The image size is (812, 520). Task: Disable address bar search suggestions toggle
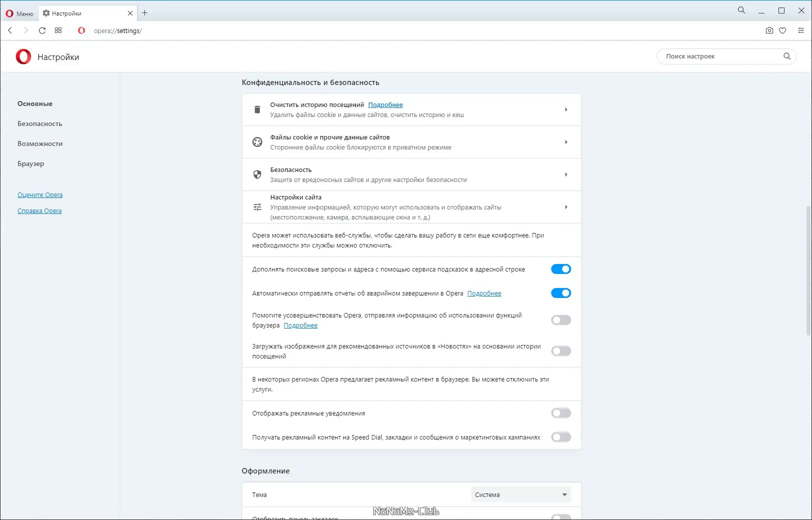[x=561, y=269]
